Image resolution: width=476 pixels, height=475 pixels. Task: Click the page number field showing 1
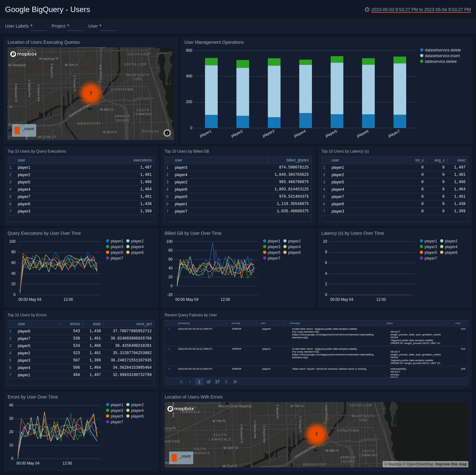pyautogui.click(x=199, y=382)
